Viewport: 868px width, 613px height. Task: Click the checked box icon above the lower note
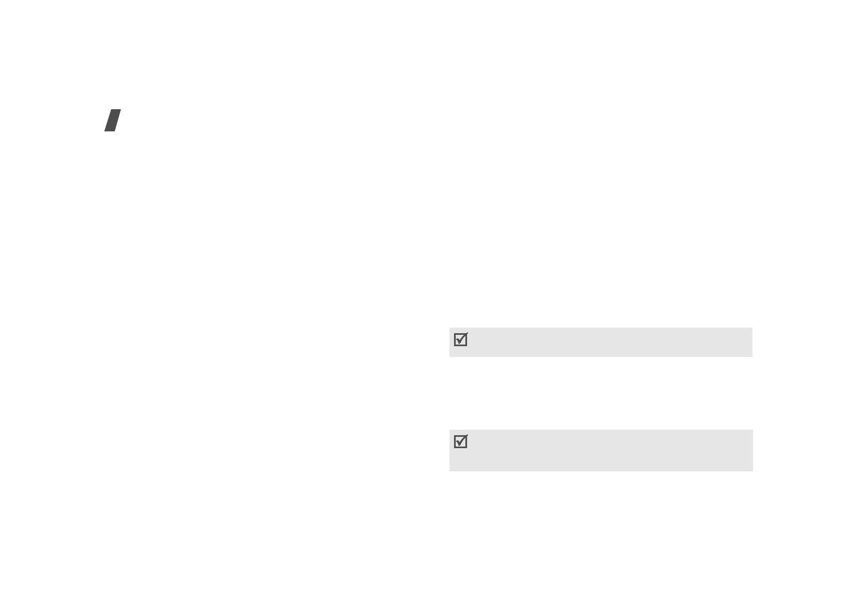pyautogui.click(x=461, y=339)
